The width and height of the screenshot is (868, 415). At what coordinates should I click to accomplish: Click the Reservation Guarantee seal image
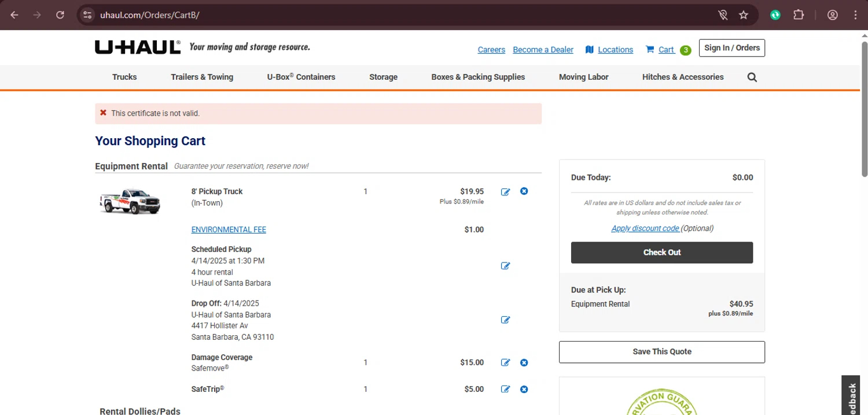coord(662,402)
